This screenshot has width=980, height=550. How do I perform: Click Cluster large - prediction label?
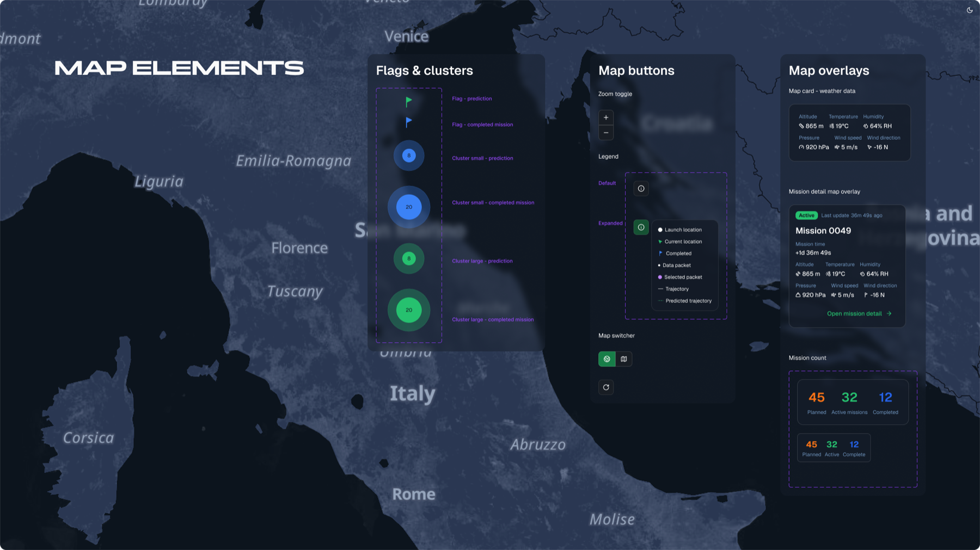[x=482, y=261]
